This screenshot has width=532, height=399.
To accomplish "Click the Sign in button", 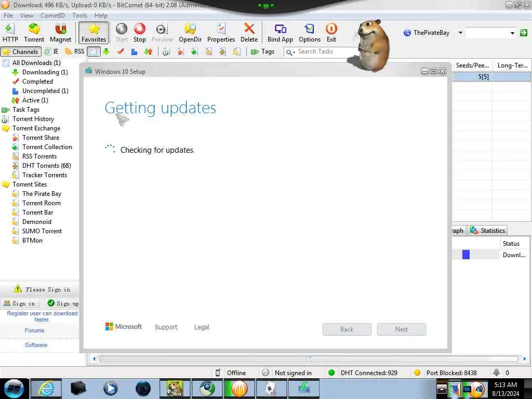I will pos(20,303).
